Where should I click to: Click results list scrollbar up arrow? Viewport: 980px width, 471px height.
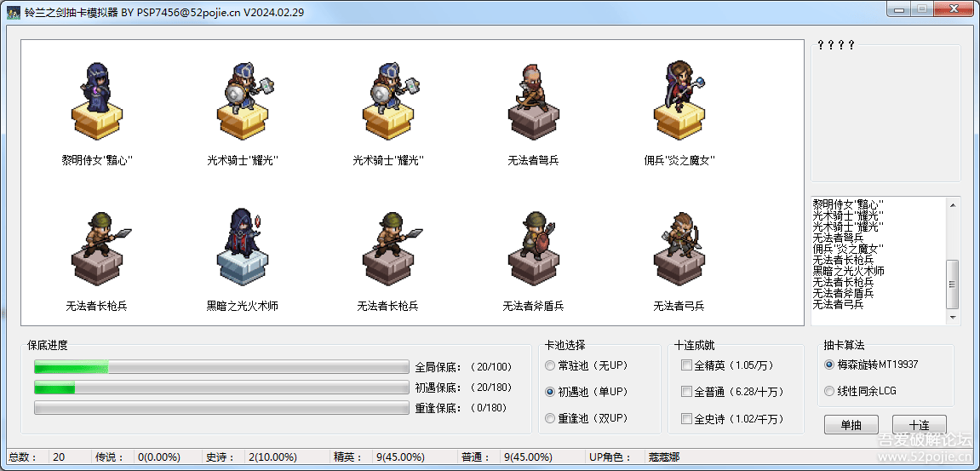[953, 204]
